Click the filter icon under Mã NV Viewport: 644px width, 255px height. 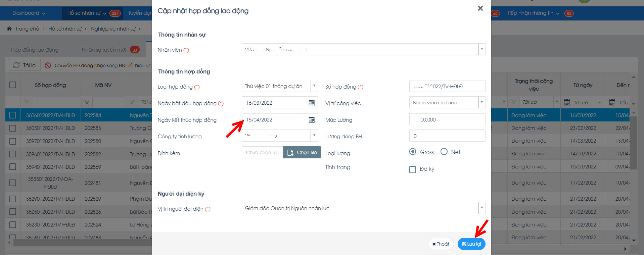coord(87,102)
